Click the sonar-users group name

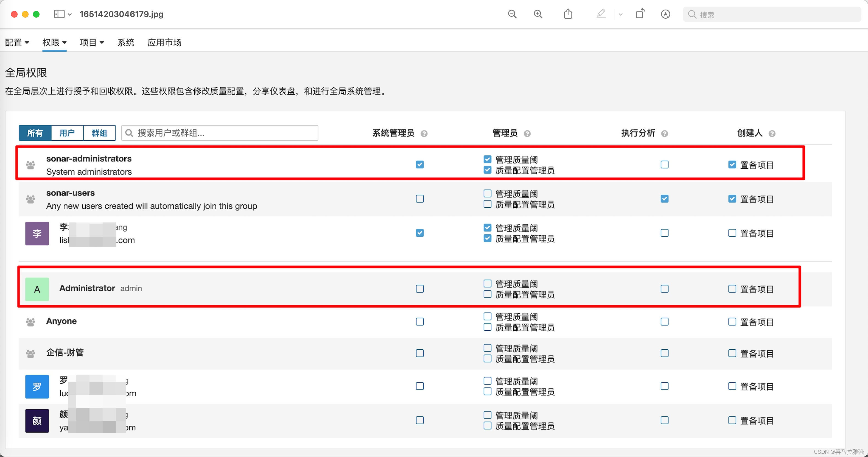(x=71, y=193)
